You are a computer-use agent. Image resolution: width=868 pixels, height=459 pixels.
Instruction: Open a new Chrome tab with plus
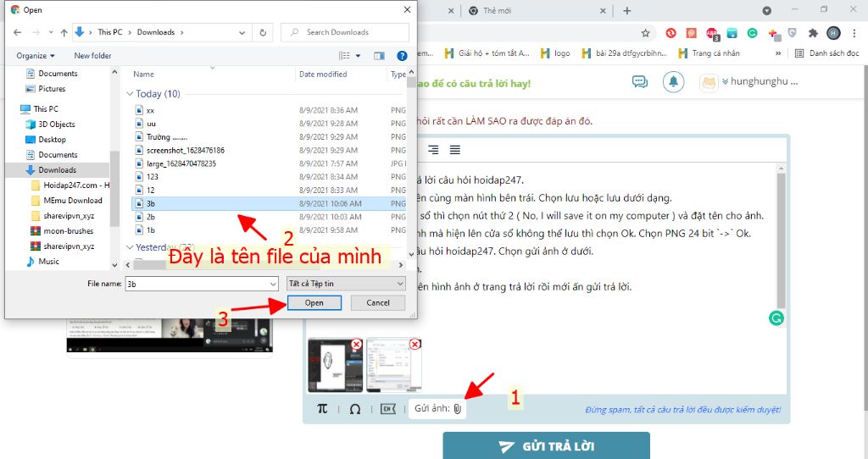pos(626,10)
